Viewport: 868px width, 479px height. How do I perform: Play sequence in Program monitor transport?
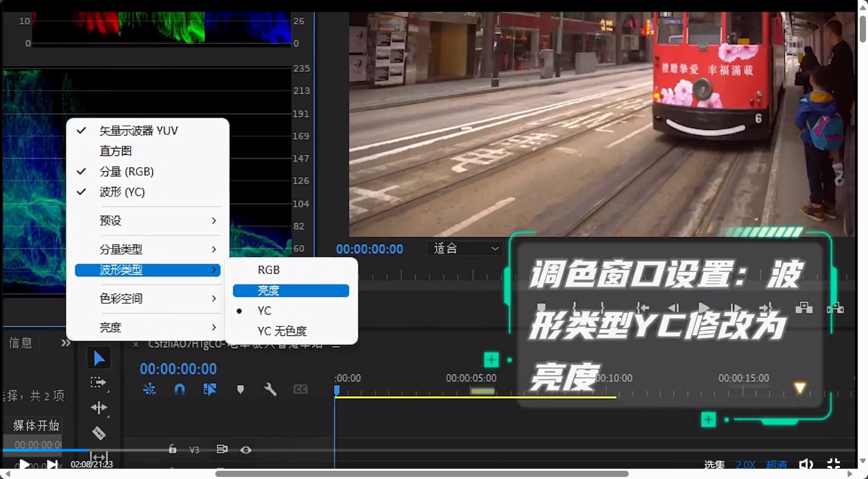pyautogui.click(x=703, y=308)
